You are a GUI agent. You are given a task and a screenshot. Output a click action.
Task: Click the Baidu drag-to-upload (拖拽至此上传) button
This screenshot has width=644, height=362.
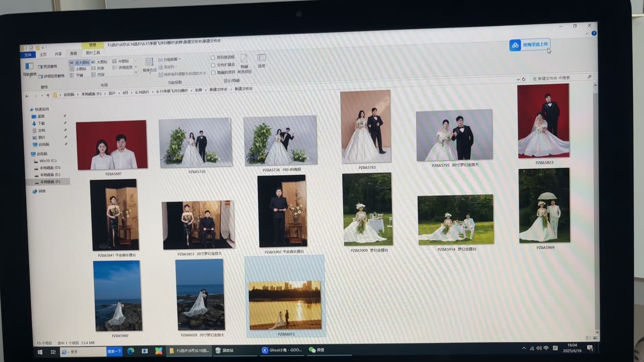[529, 45]
